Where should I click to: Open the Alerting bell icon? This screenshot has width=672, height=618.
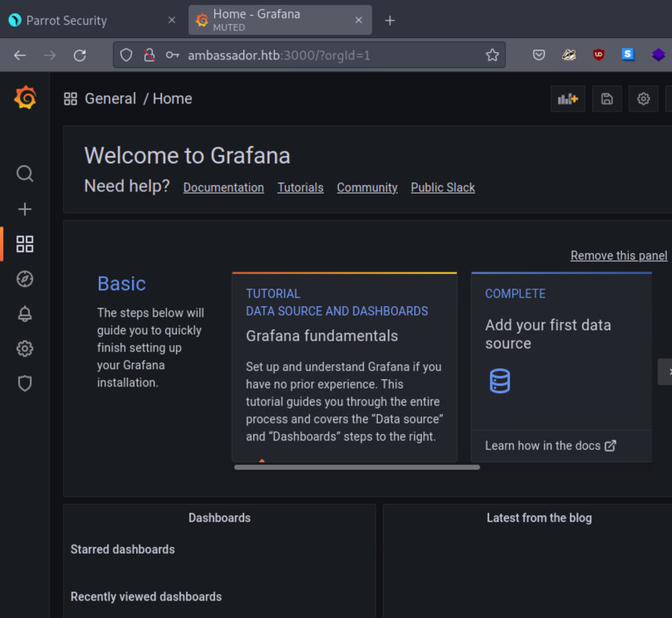coord(25,314)
